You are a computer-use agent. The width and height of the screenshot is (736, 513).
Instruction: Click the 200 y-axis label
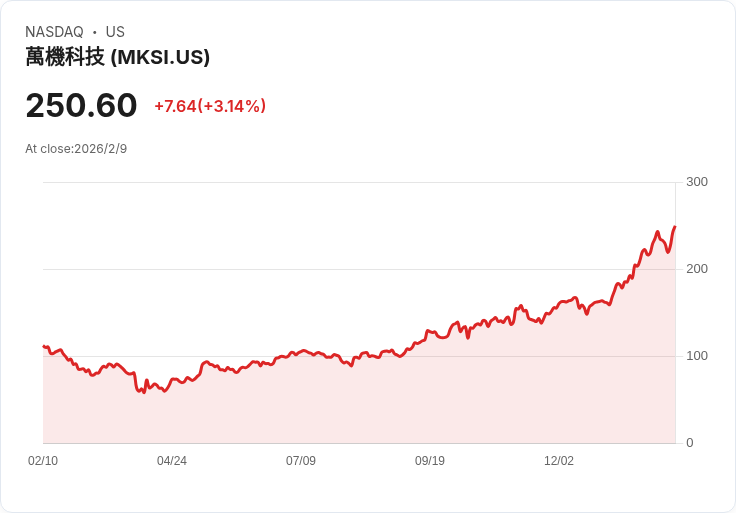(697, 269)
